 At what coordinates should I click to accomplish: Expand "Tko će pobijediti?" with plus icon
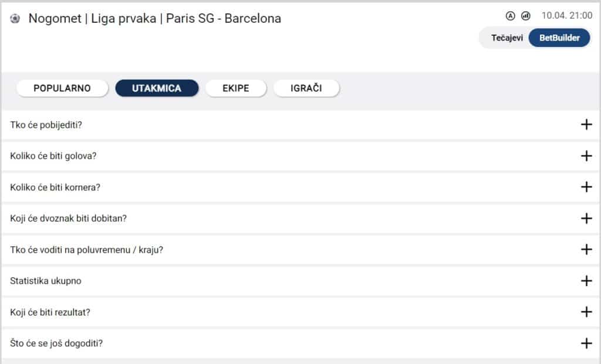(586, 124)
